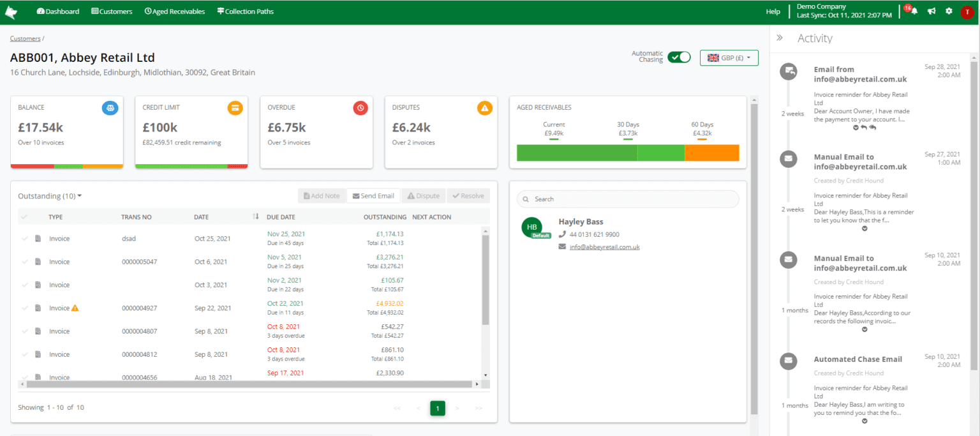Go to the Aged Receivables menu item
Viewport: 980px width, 436px height.
[x=174, y=11]
